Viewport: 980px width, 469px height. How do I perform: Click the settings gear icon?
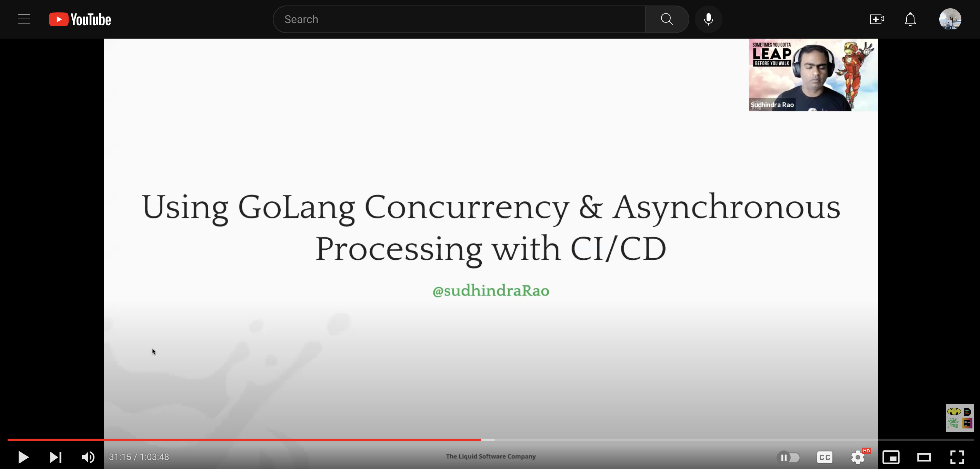(x=857, y=457)
